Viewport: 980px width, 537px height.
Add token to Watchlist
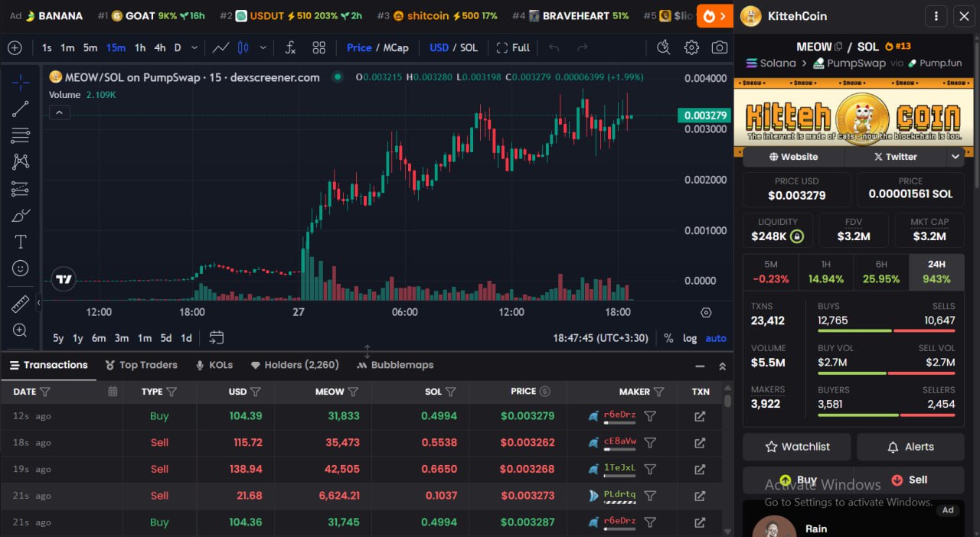tap(797, 447)
